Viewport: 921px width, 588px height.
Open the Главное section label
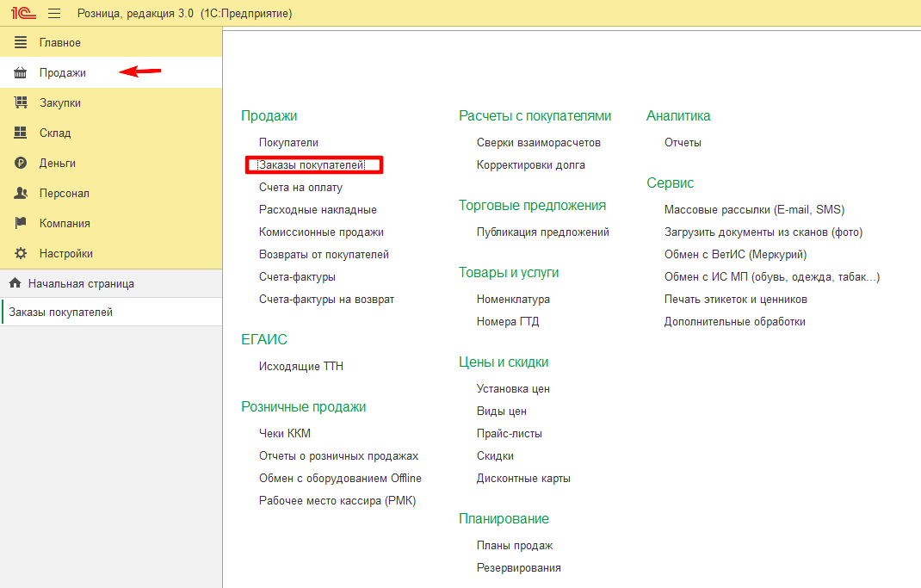point(60,43)
